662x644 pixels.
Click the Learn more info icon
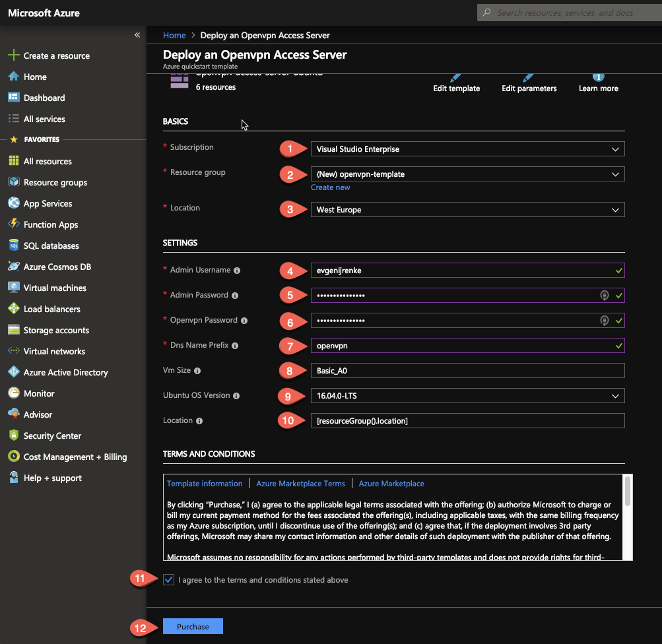597,76
